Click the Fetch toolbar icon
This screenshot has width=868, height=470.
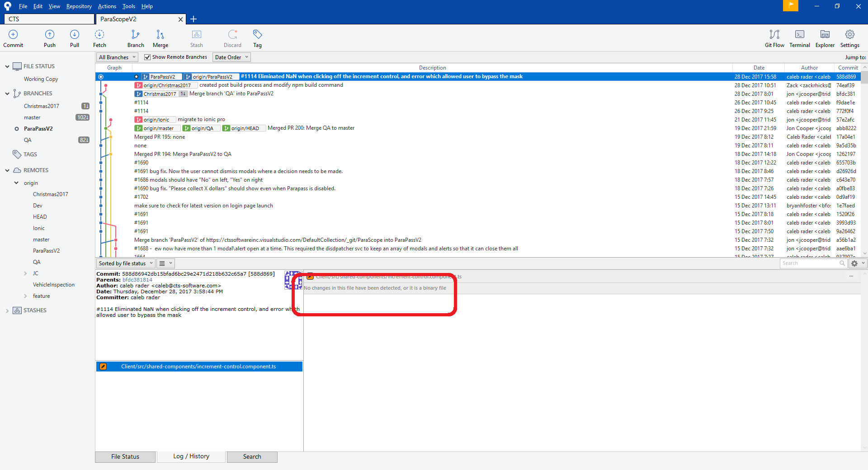[x=99, y=39]
